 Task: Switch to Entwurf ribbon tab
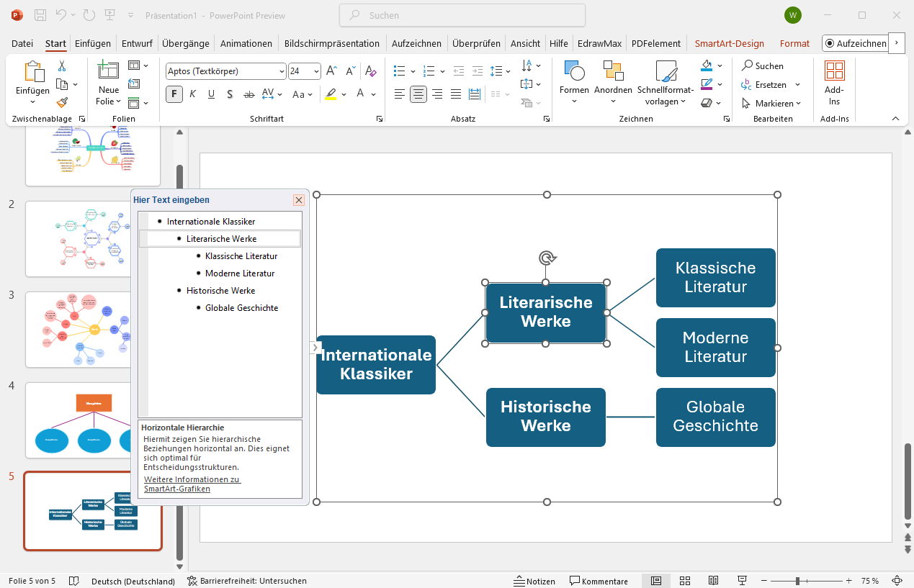pos(137,43)
